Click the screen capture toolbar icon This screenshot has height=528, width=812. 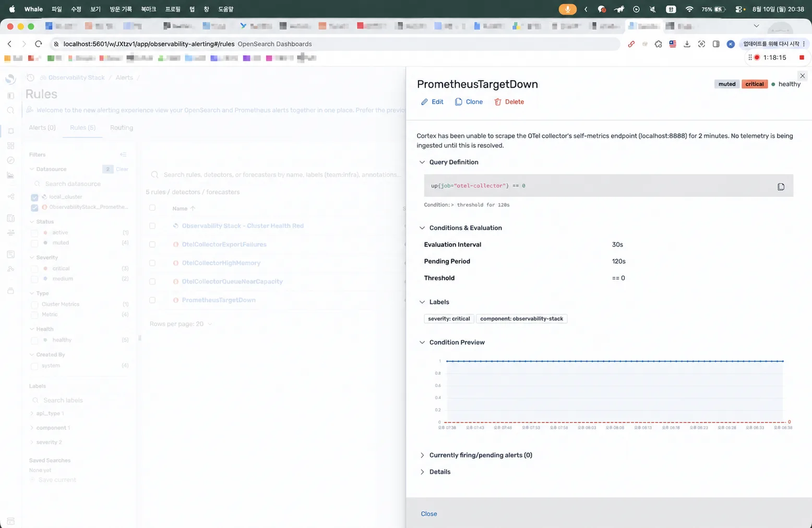701,44
